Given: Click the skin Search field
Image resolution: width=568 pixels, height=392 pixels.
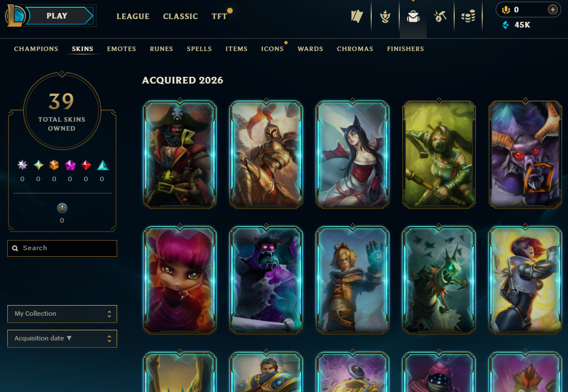Looking at the screenshot, I should click(62, 248).
